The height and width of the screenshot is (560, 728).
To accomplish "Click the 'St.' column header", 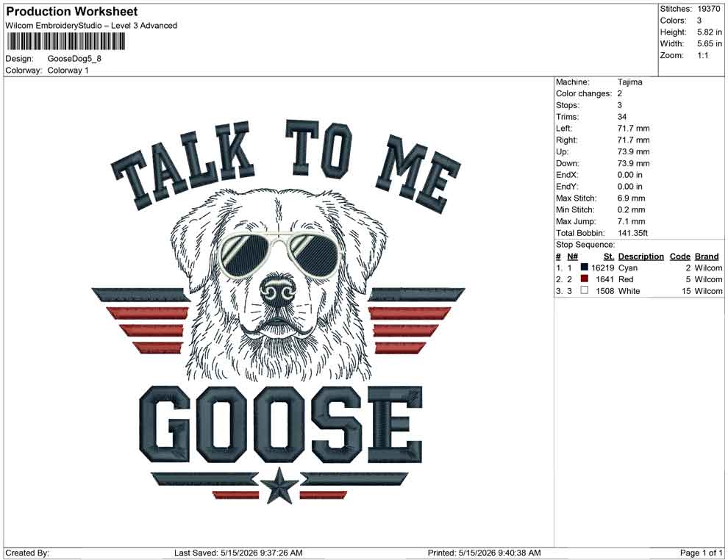I will pyautogui.click(x=609, y=256).
